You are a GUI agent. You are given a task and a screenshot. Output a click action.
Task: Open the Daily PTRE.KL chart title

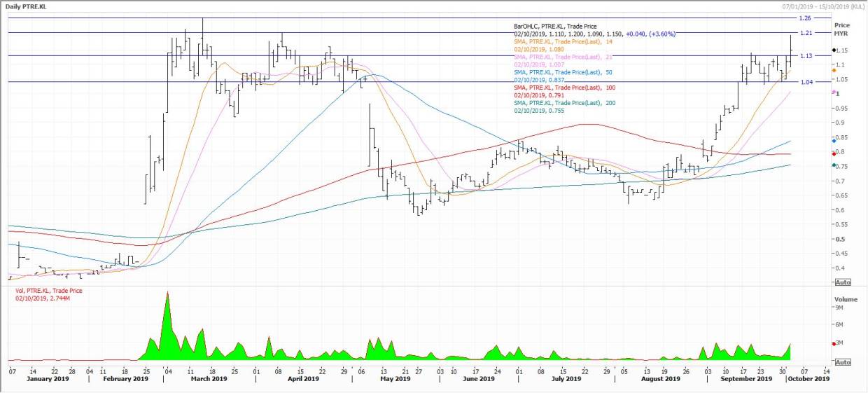coord(33,6)
